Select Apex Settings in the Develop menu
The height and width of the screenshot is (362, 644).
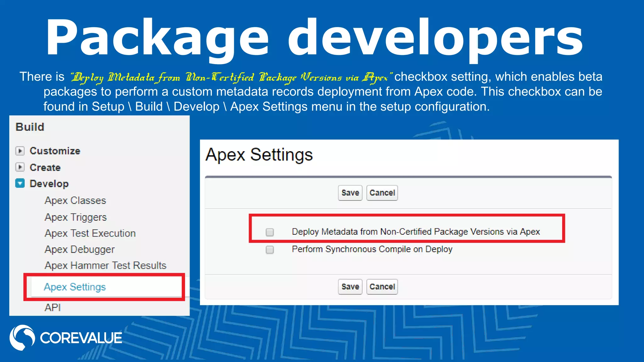pos(75,287)
